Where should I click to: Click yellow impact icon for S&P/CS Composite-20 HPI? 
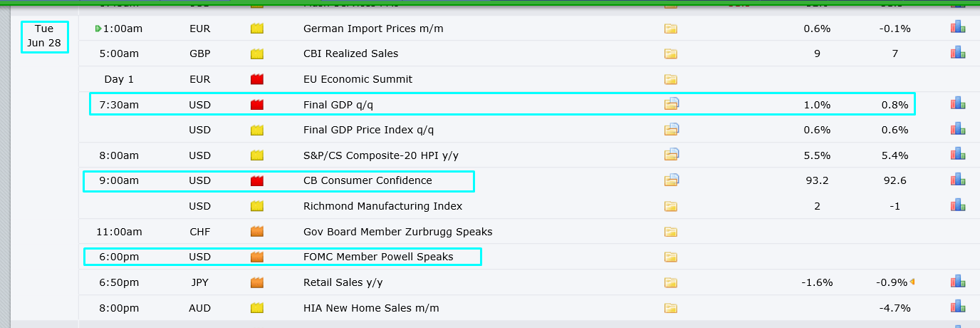[257, 155]
